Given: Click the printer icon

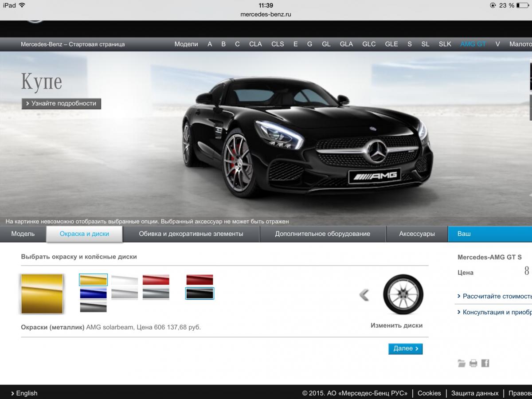Looking at the screenshot, I should tap(473, 364).
